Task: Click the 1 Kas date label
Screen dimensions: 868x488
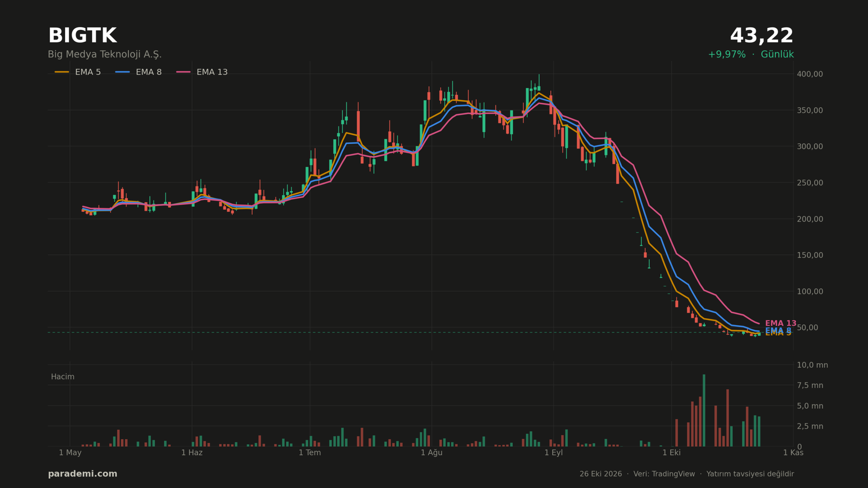Action: coord(793,453)
